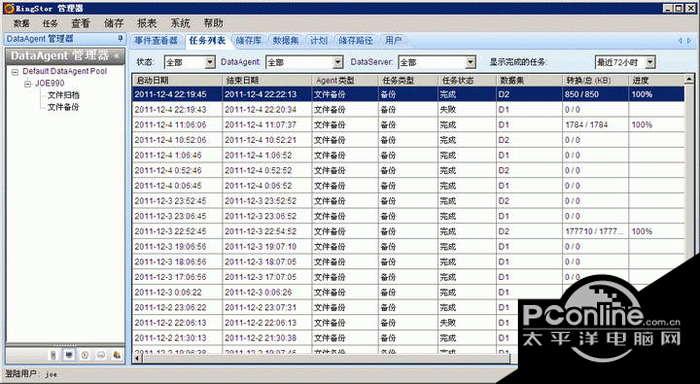Open the 报表 menu

pos(147,23)
